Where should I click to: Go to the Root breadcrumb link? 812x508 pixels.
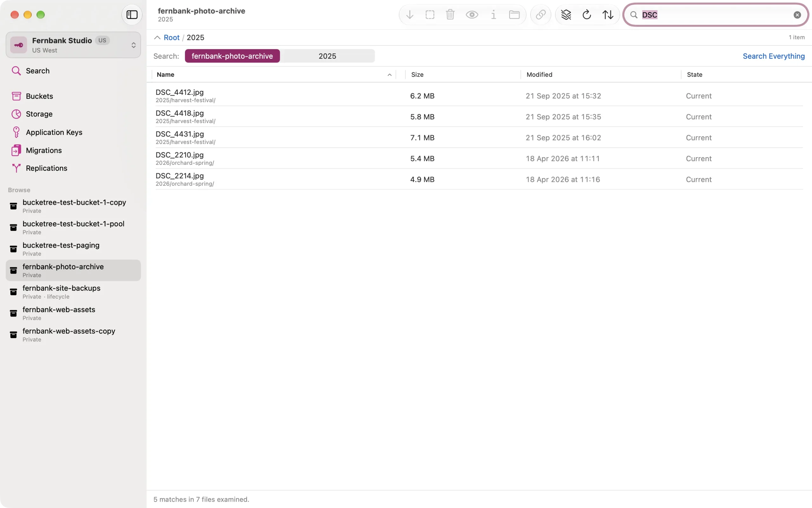coord(172,38)
